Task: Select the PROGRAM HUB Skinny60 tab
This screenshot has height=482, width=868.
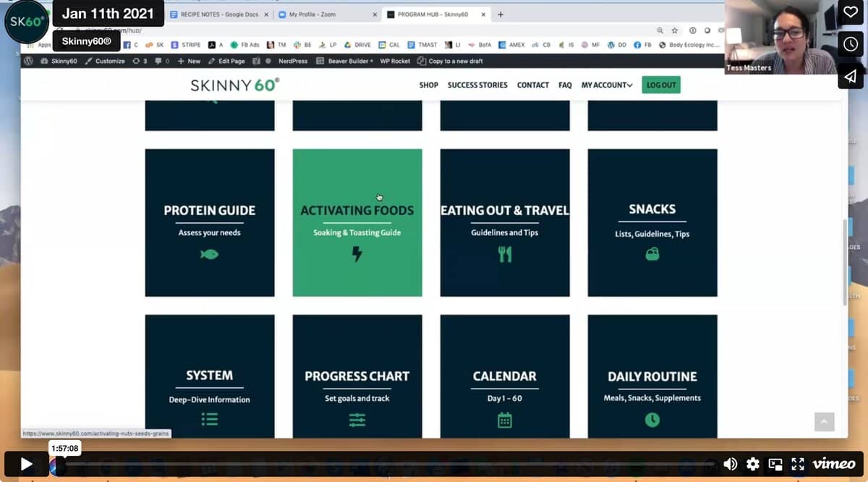Action: point(435,14)
